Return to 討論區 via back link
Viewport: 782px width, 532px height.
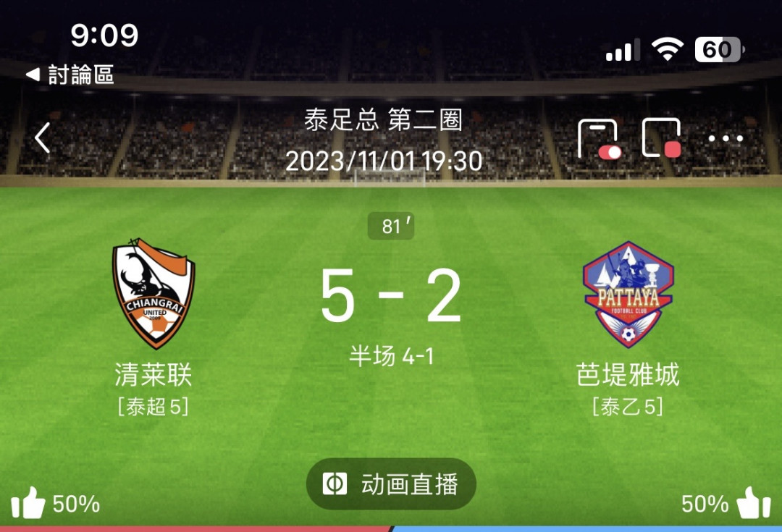click(x=70, y=75)
